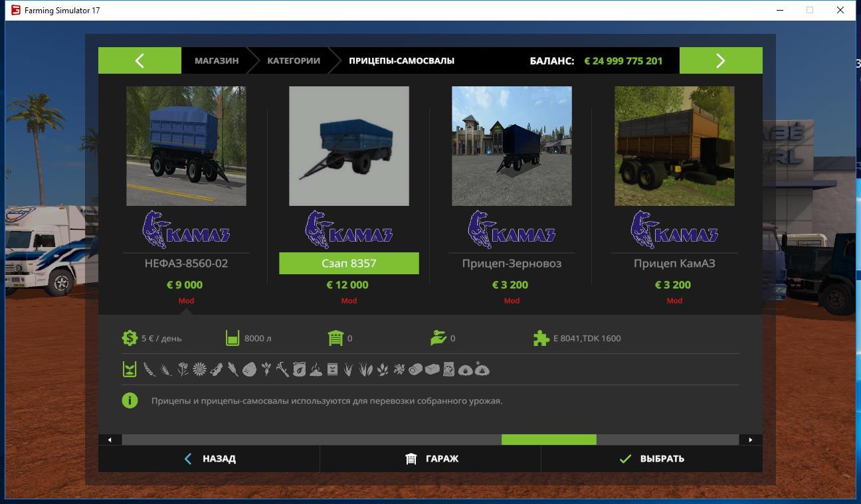
Task: Go to previous shop page with left arrow
Action: [140, 60]
